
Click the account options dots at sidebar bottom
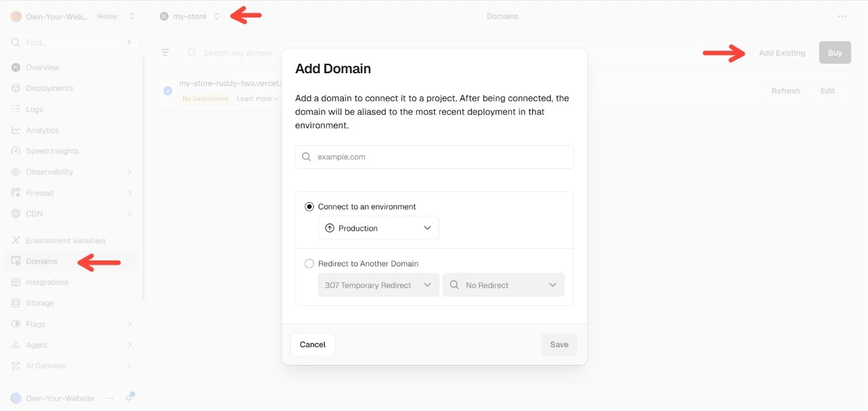click(x=111, y=398)
